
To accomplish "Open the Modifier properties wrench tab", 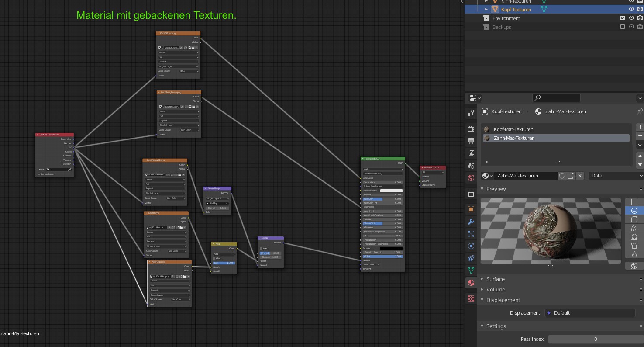I will [x=471, y=222].
